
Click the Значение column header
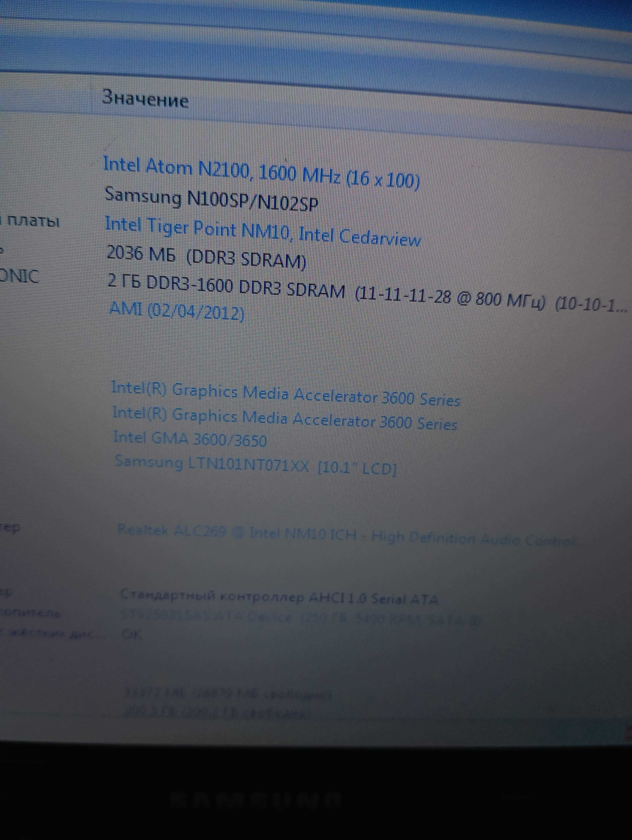[146, 99]
